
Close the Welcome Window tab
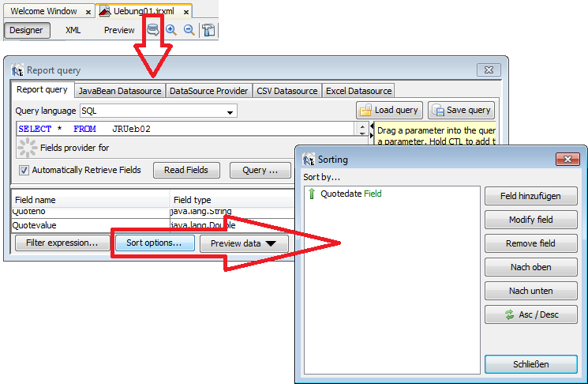pyautogui.click(x=88, y=12)
